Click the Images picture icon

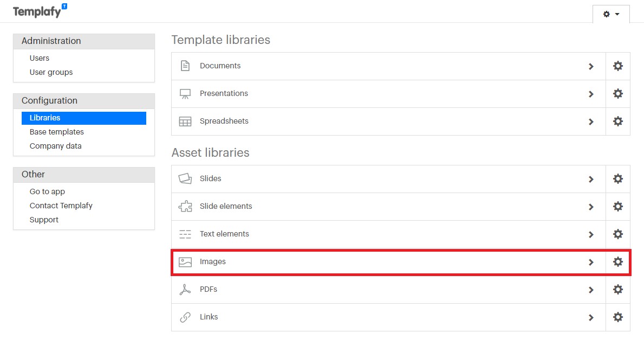coord(185,261)
